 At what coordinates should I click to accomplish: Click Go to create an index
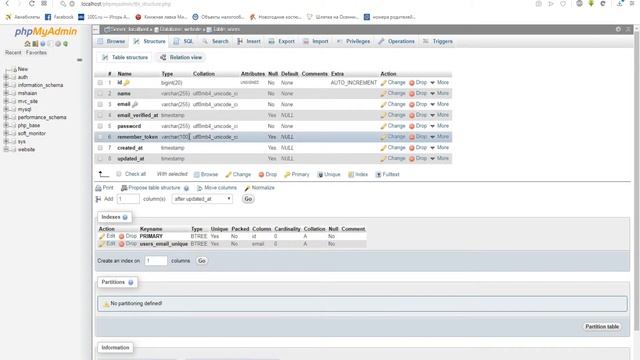click(202, 261)
